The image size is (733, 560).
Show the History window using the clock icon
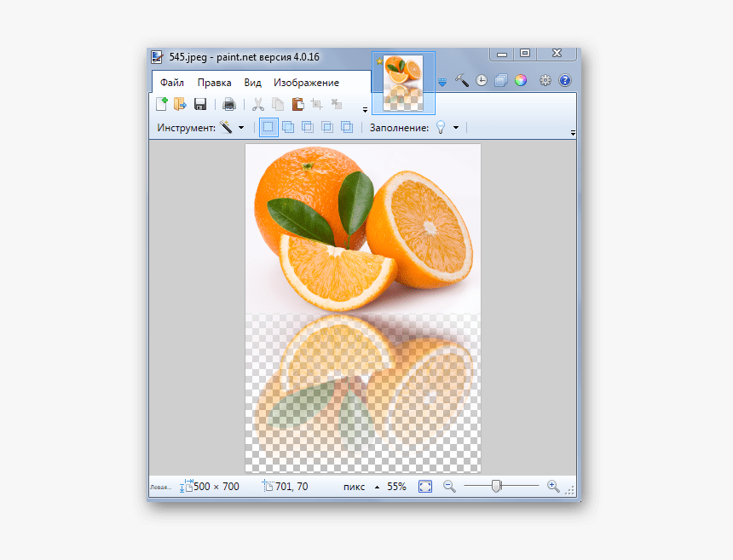pyautogui.click(x=481, y=80)
